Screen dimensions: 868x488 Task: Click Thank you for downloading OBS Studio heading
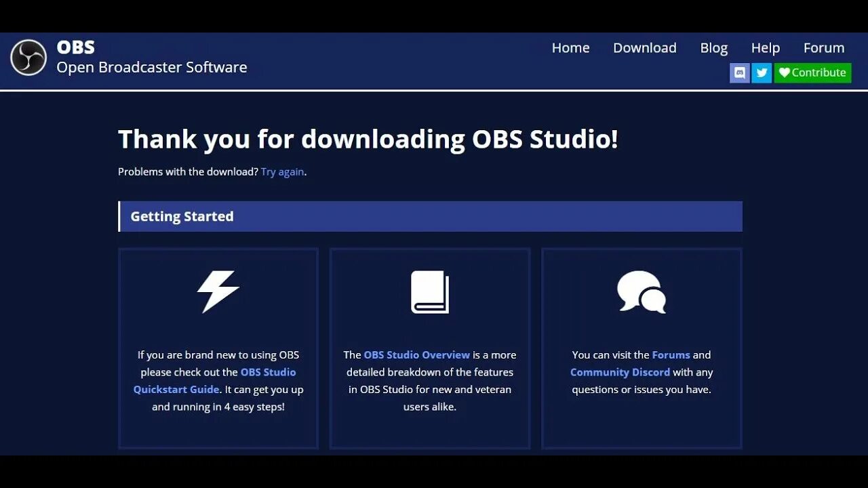368,139
